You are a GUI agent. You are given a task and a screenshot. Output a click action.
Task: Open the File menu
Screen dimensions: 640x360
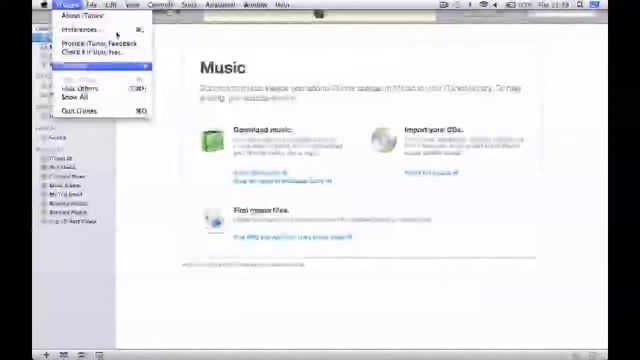[92, 5]
